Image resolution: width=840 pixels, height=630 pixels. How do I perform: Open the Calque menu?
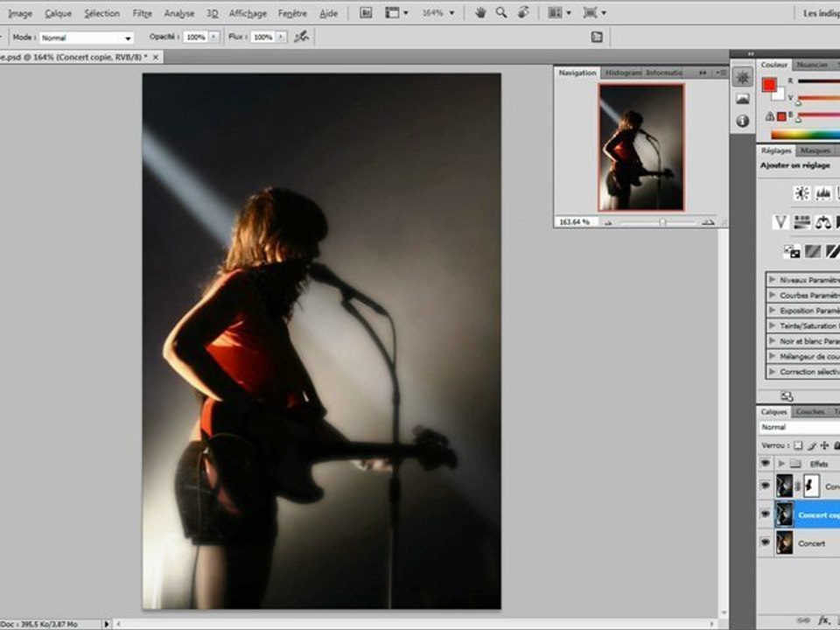[59, 13]
